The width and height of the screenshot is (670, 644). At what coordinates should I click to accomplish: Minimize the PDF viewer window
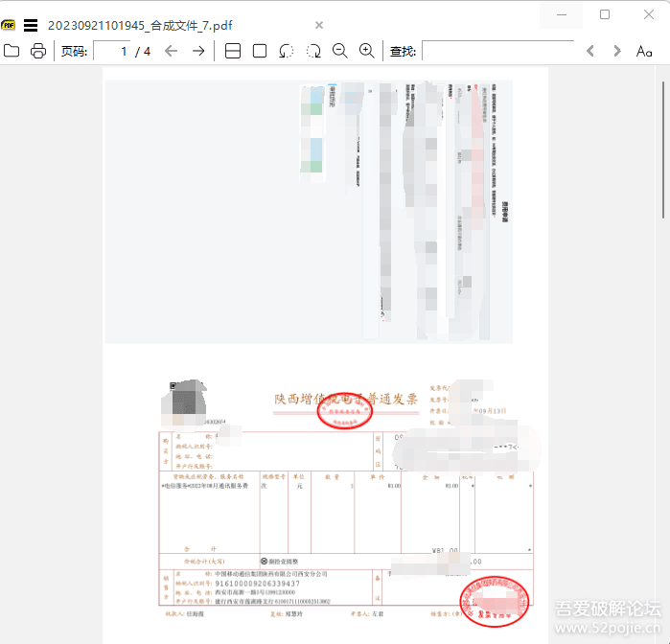[x=562, y=15]
